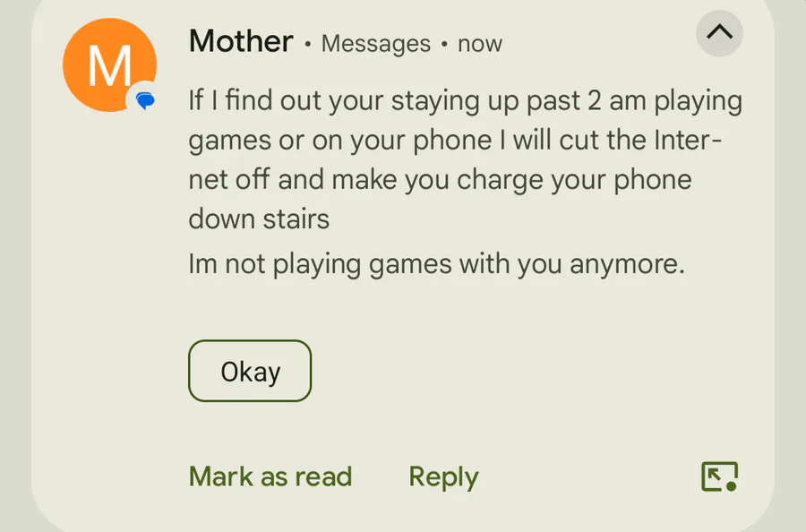Click the blank space between Reply and bubble icon
Image resolution: width=806 pixels, height=532 pixels.
[590, 476]
